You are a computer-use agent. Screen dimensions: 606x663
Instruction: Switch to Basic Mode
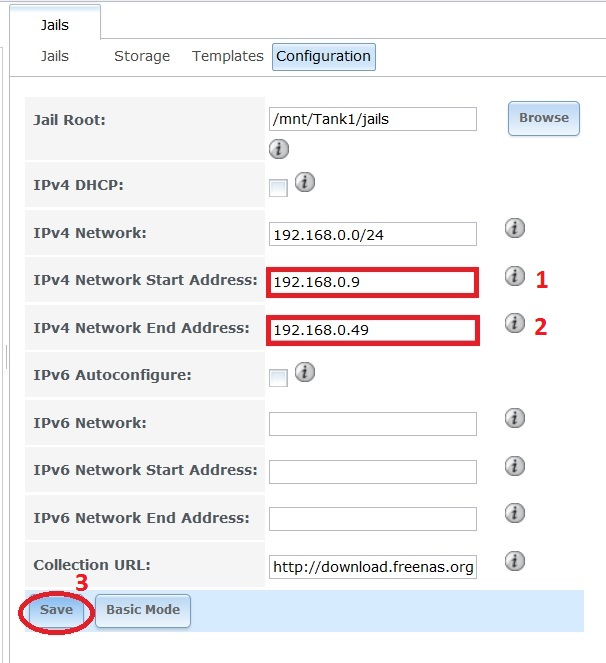tap(143, 610)
